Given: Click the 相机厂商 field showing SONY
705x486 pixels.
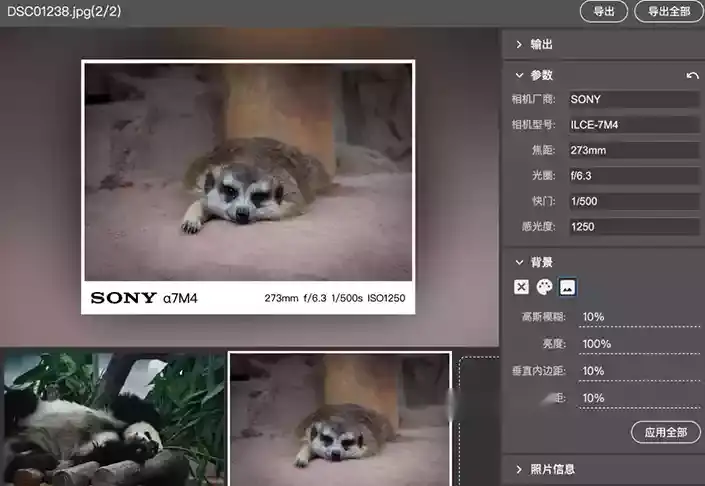Looking at the screenshot, I should click(x=633, y=99).
